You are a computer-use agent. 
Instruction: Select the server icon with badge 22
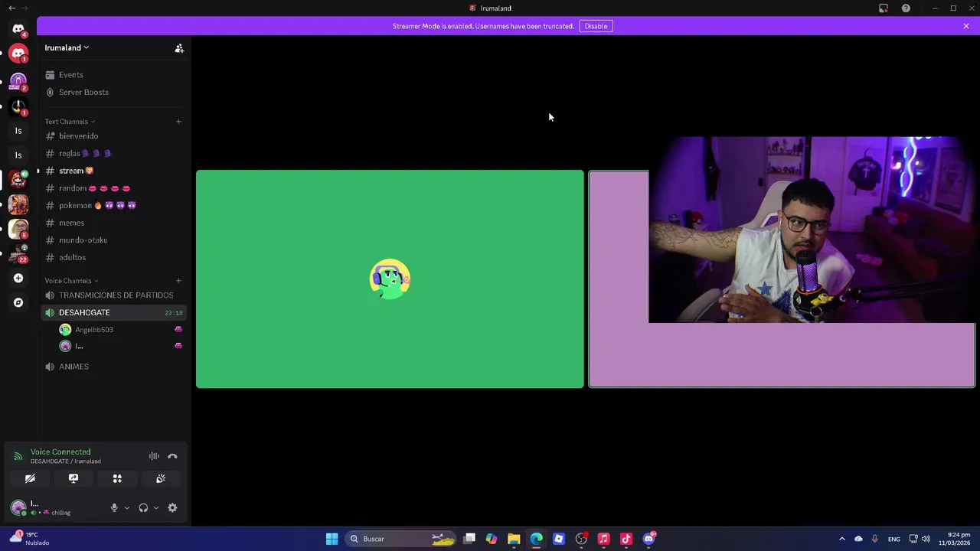[18, 253]
